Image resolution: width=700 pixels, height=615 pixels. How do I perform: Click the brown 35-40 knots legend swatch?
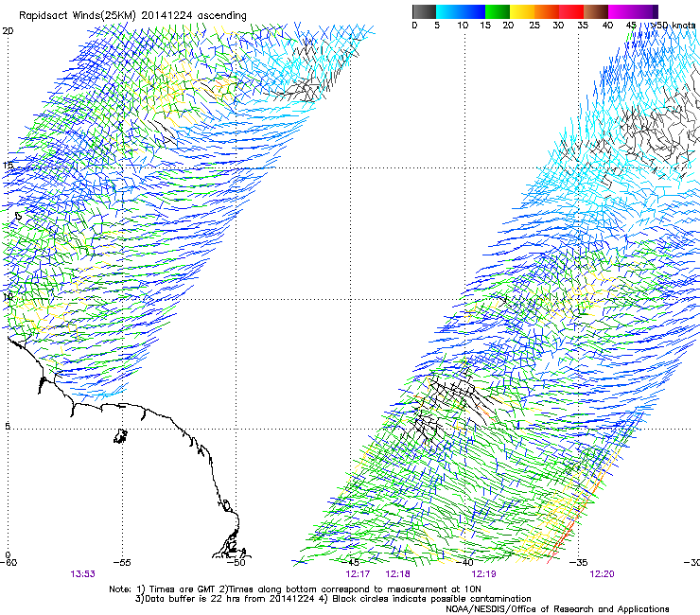[596, 11]
